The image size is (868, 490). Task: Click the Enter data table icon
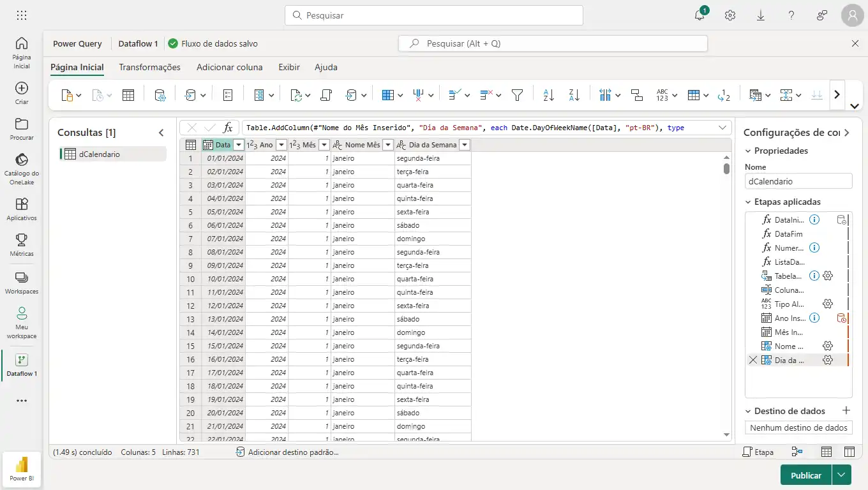pyautogui.click(x=128, y=95)
